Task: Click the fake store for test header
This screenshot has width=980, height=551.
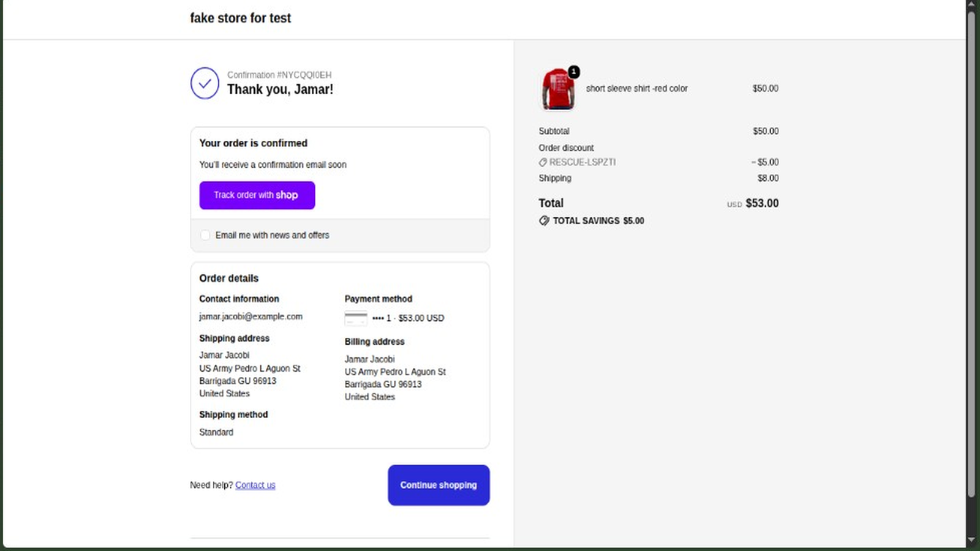Action: [x=240, y=18]
